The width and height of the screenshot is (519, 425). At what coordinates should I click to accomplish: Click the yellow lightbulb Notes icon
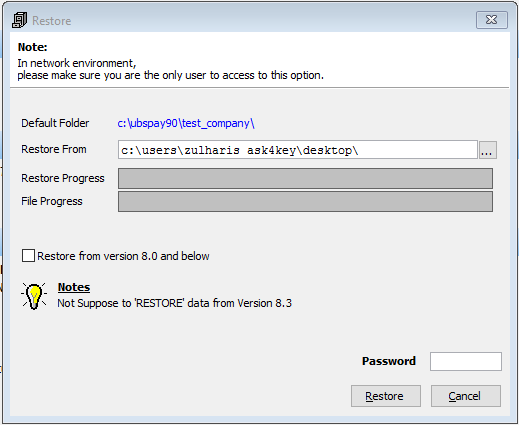pos(34,296)
